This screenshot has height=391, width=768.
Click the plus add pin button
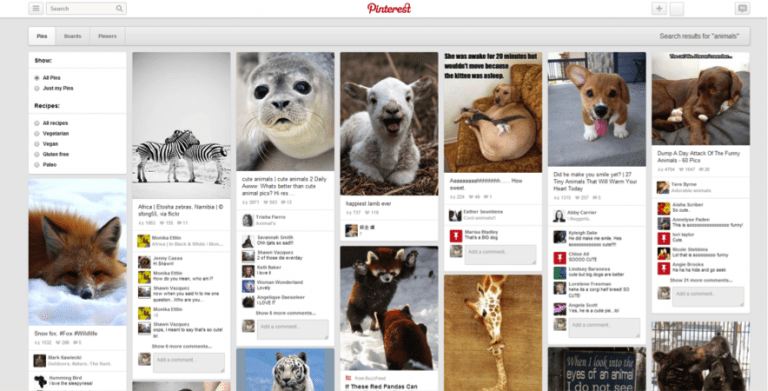659,8
